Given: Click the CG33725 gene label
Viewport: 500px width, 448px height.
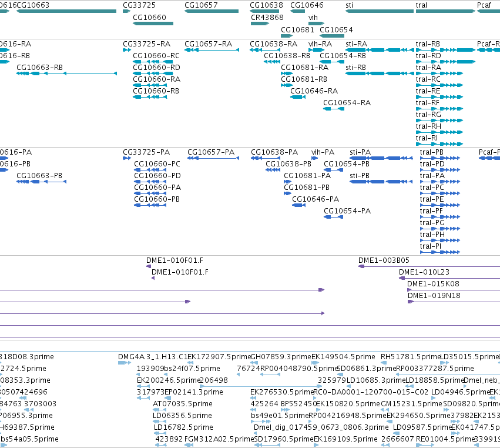Looking at the screenshot, I should coord(139,5).
